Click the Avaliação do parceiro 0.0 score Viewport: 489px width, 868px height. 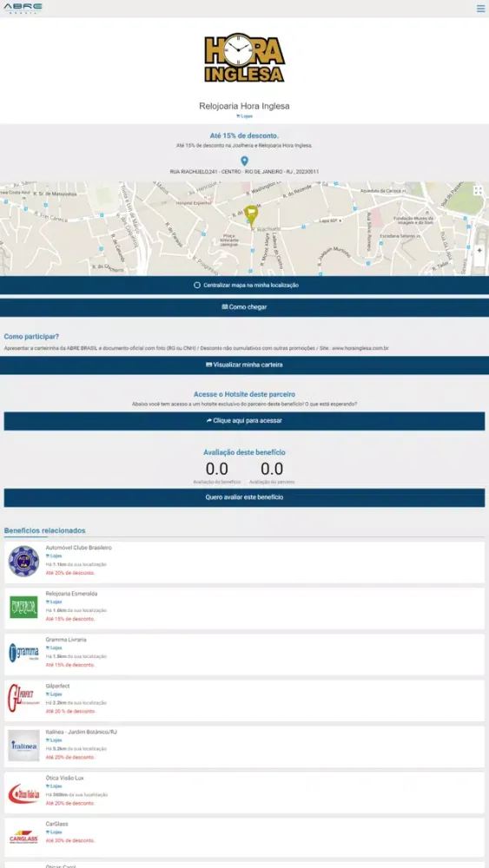tap(272, 469)
